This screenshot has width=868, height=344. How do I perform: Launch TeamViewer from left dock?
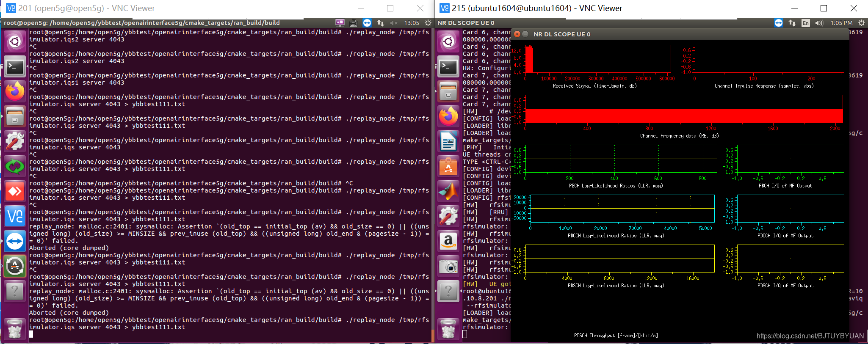15,241
